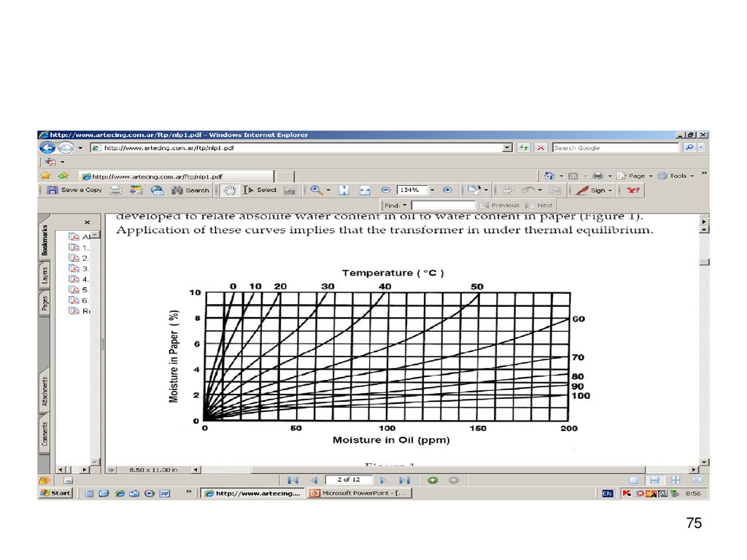The width and height of the screenshot is (747, 560).
Task: Select the Hand tool
Action: click(230, 190)
